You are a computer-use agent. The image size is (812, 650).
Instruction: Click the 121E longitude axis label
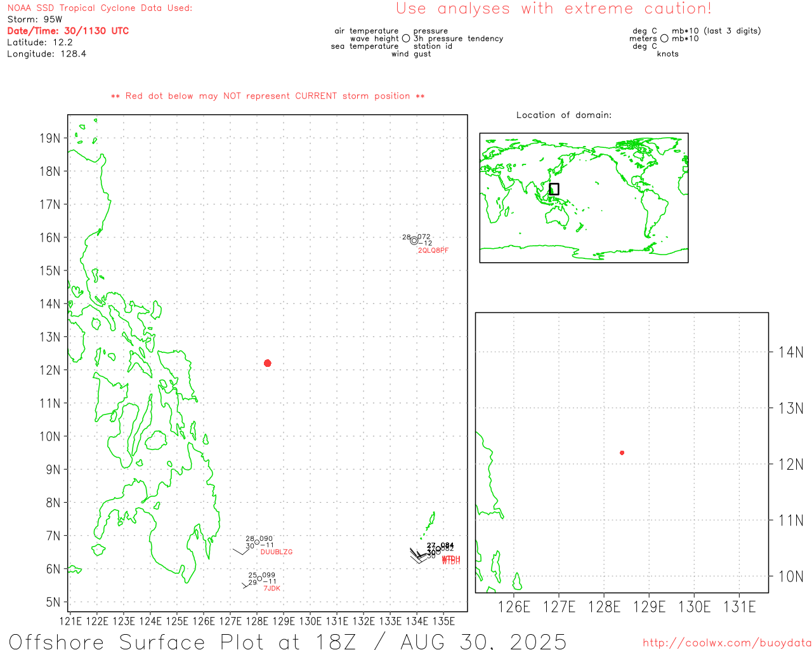tap(70, 621)
